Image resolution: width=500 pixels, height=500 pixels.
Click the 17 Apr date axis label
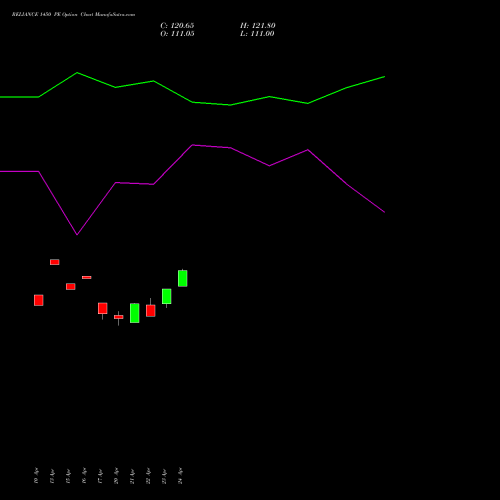[x=100, y=476]
